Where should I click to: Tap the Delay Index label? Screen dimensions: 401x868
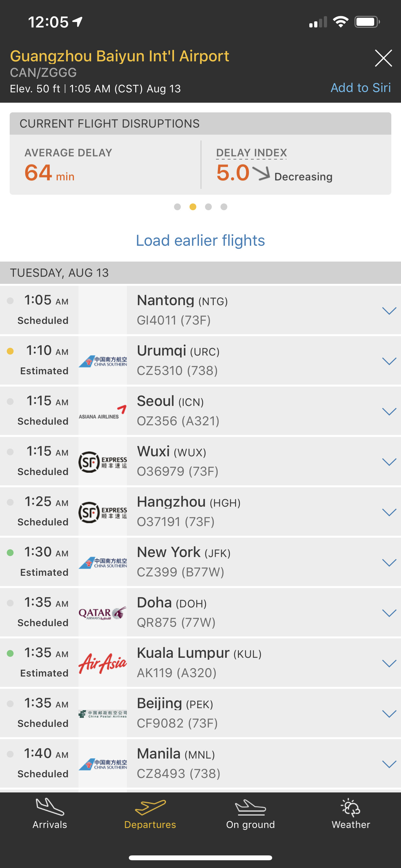252,153
